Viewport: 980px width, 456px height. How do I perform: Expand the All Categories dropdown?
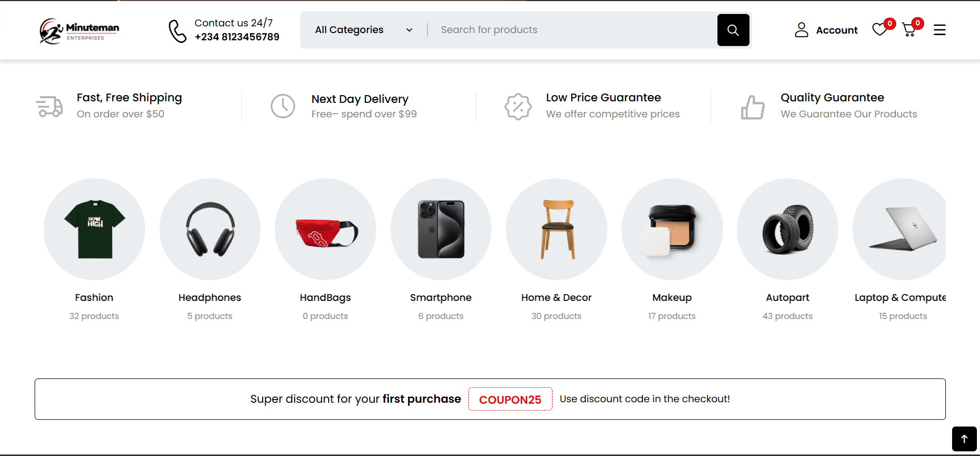tap(364, 30)
